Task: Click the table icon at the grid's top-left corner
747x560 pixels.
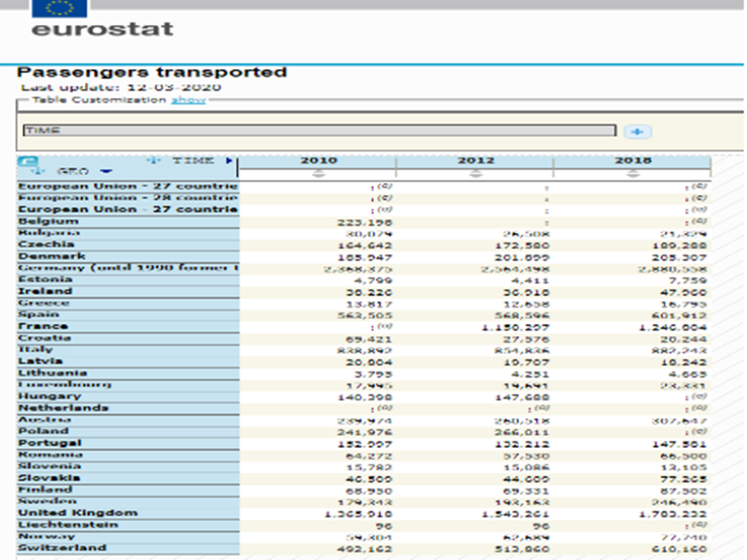Action: [28, 161]
